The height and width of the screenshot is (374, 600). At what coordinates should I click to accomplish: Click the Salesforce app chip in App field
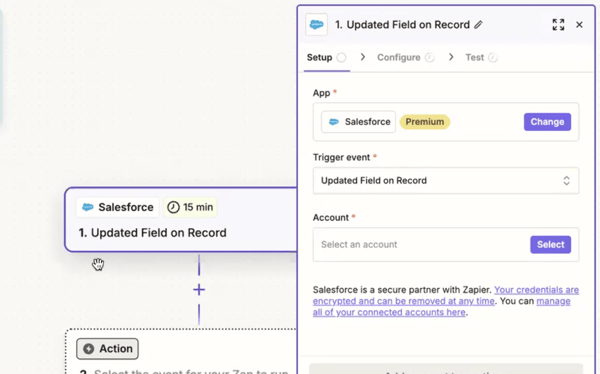(359, 122)
